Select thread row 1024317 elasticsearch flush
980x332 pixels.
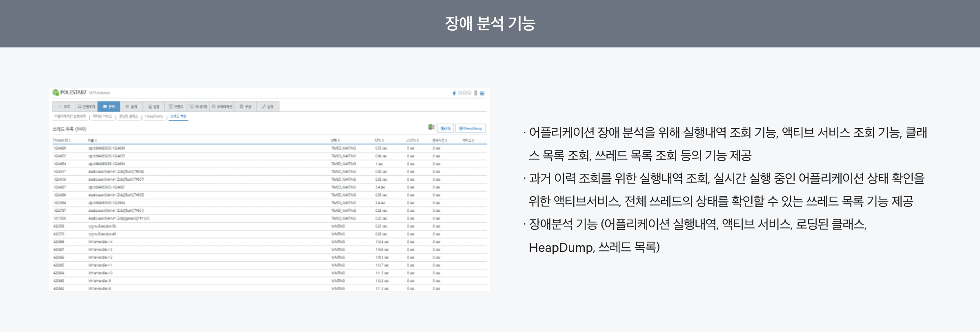coord(116,172)
